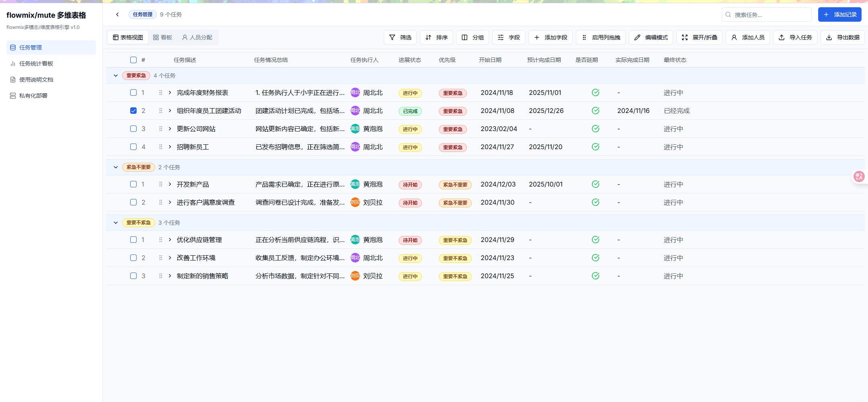Screen dimensions: 868x402
Task: Click 导出数据 to export data
Action: pyautogui.click(x=843, y=37)
